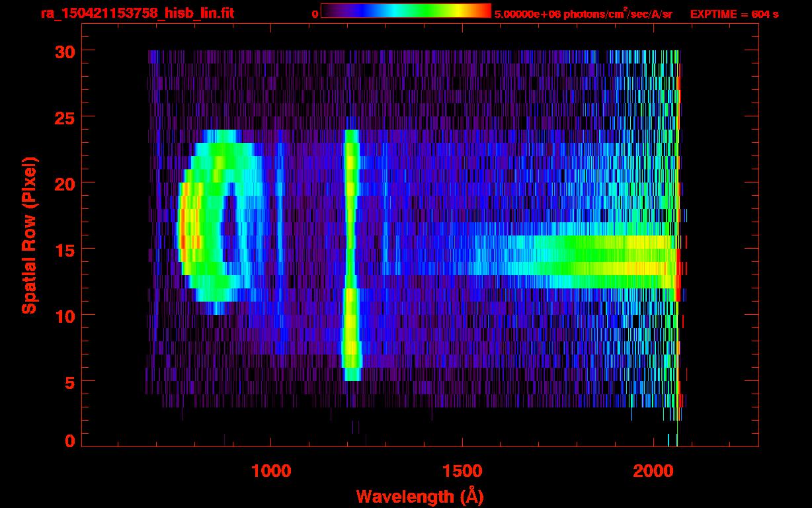Click the 0 minimum label beside the color bar
The width and height of the screenshot is (812, 508).
pos(315,14)
